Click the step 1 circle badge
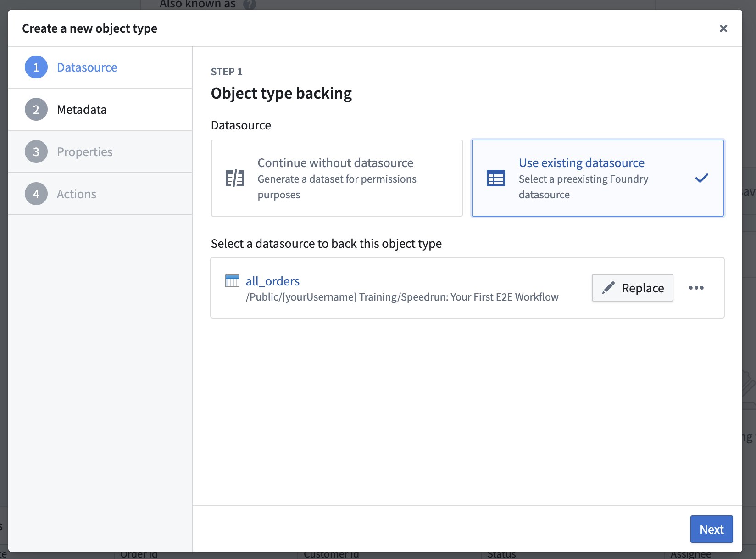This screenshot has height=559, width=756. (x=36, y=67)
